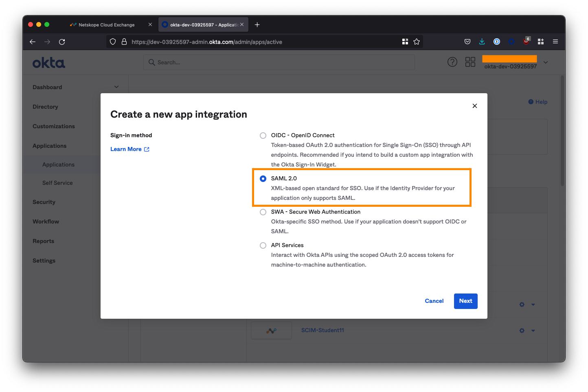Open the account dropdown next to okta-dev-03925597
This screenshot has width=588, height=392.
(546, 62)
